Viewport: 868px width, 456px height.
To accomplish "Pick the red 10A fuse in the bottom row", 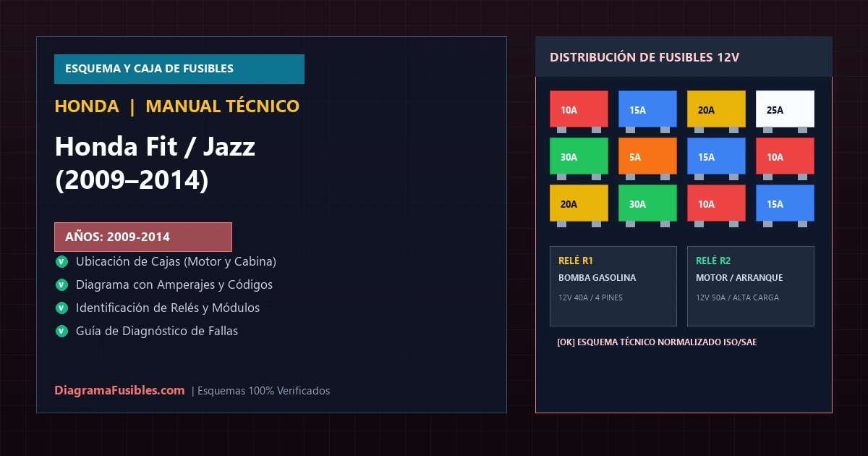I will pyautogui.click(x=716, y=203).
